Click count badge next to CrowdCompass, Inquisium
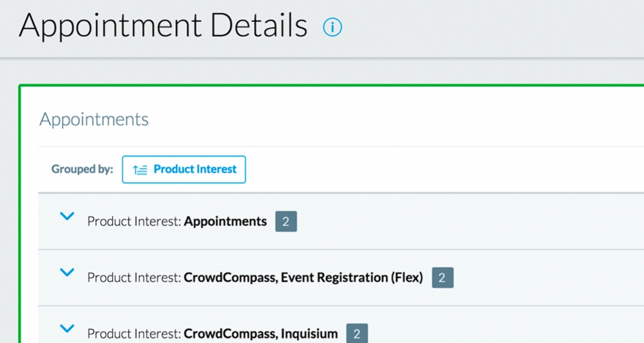Viewport: 644px width, 343px height. pyautogui.click(x=357, y=333)
